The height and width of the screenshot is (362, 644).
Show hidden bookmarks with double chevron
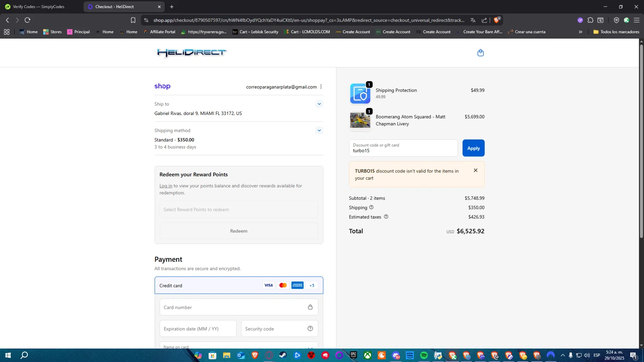tap(580, 32)
